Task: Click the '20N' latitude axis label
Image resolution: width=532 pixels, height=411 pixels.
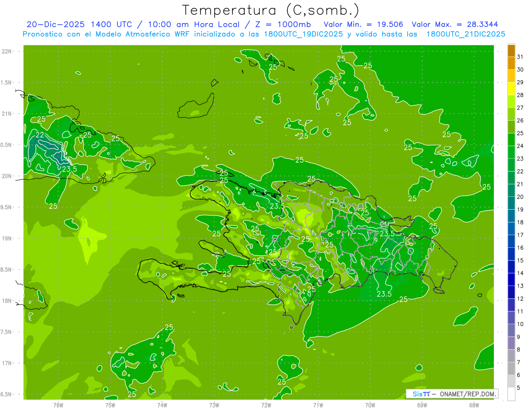Action: point(7,176)
